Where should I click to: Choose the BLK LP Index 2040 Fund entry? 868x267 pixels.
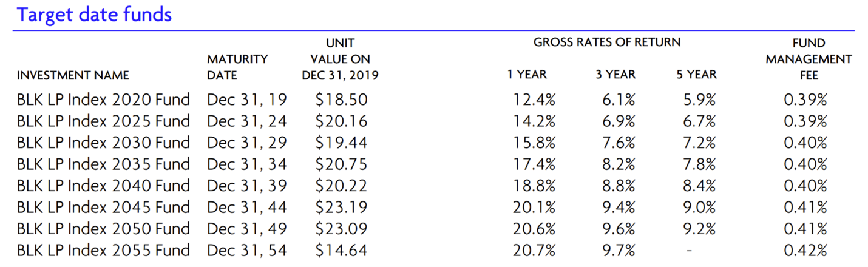(103, 186)
